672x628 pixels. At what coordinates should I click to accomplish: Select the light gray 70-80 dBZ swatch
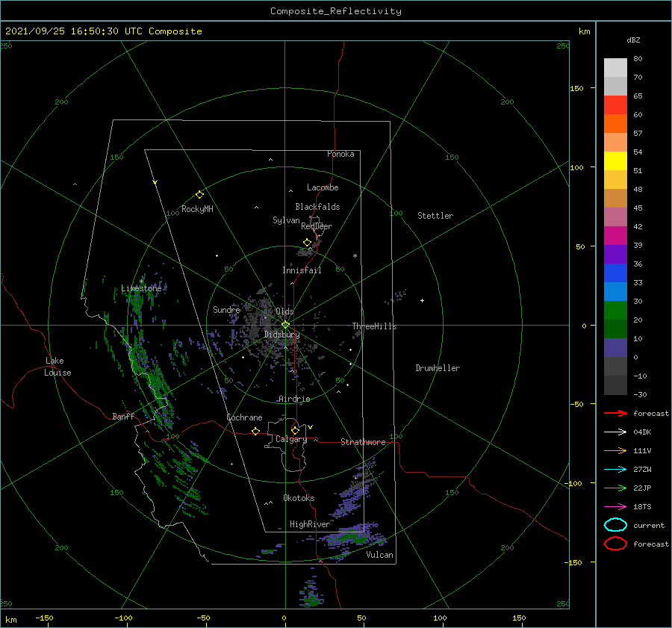pos(615,68)
